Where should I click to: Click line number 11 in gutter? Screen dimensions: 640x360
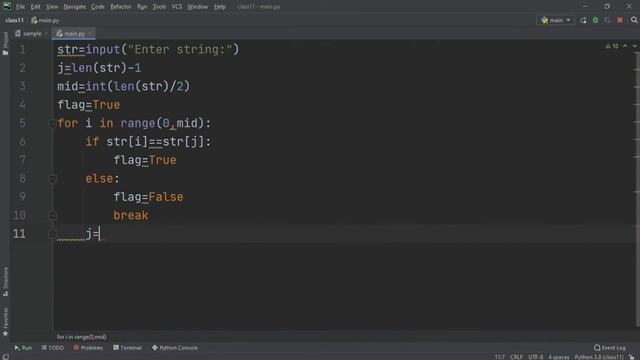pyautogui.click(x=19, y=233)
